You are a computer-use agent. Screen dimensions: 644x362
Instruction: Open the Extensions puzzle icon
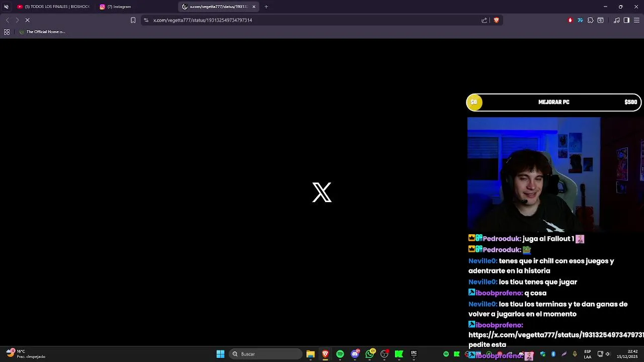(x=590, y=20)
